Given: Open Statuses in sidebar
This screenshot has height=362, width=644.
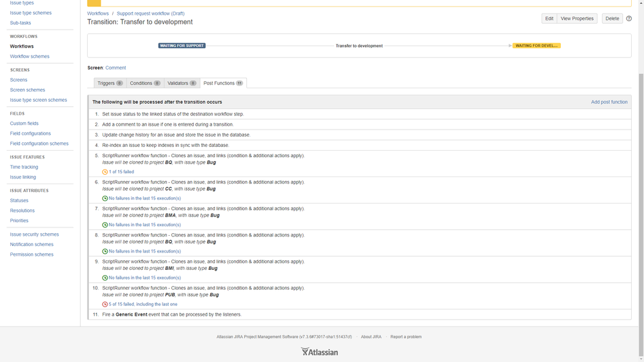Looking at the screenshot, I should click(19, 201).
